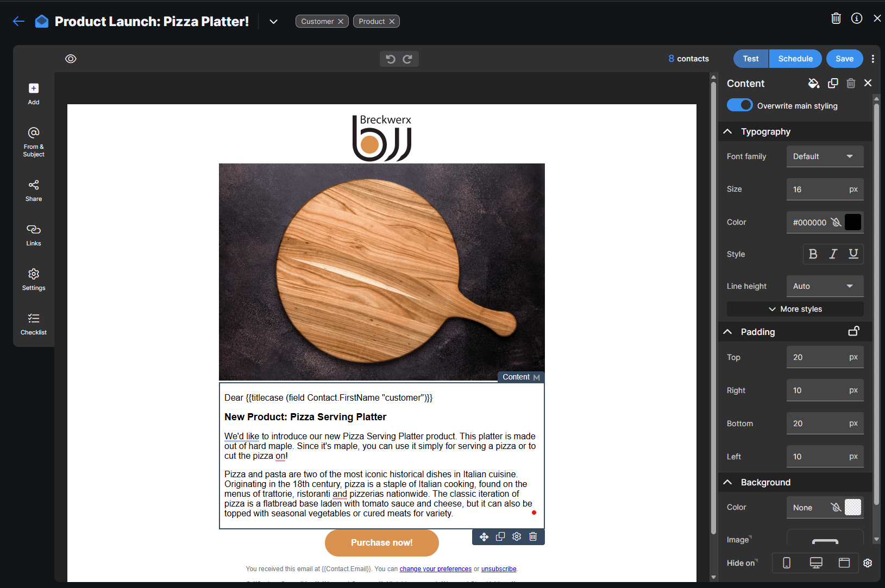Click the undo arrow icon

tap(390, 59)
